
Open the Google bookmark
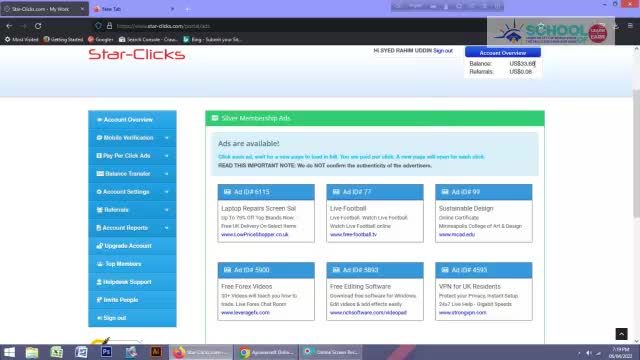[100, 40]
